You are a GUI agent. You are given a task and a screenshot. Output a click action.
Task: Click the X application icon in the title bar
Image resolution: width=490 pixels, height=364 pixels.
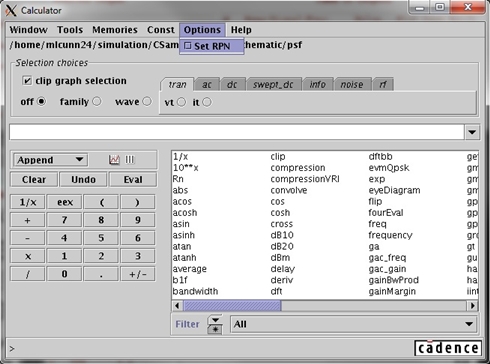pos(11,10)
